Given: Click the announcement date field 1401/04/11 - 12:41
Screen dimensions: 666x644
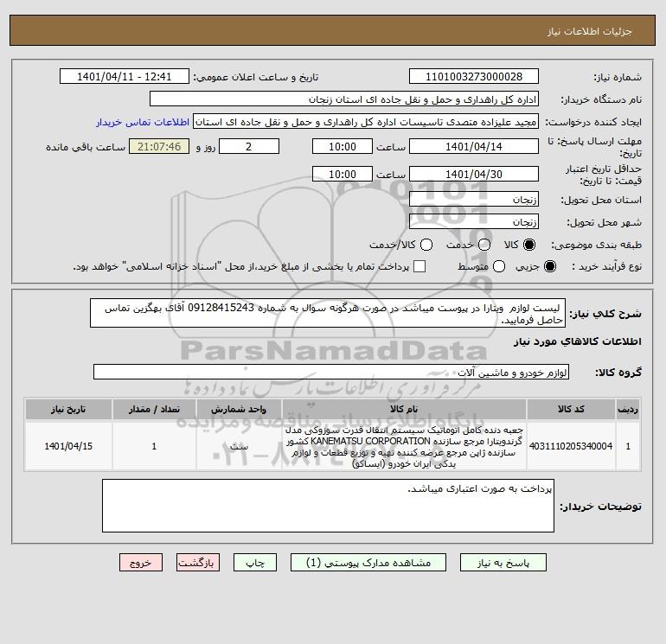Looking at the screenshot, I should pyautogui.click(x=125, y=76).
